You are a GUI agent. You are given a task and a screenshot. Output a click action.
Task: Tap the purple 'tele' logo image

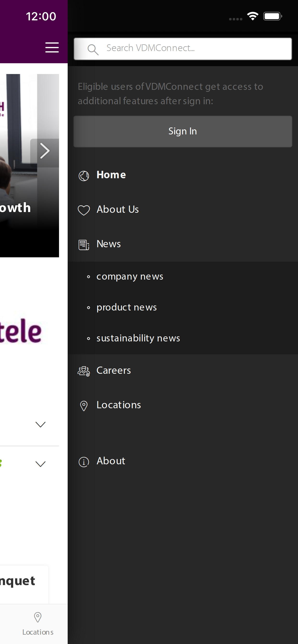click(21, 331)
